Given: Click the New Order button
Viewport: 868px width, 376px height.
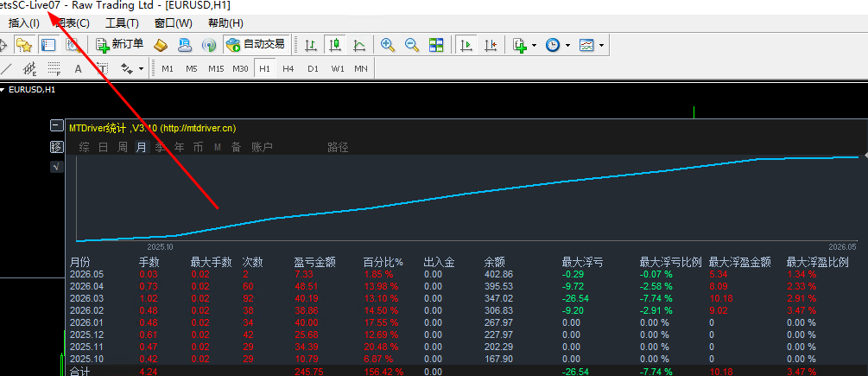Looking at the screenshot, I should tap(119, 45).
